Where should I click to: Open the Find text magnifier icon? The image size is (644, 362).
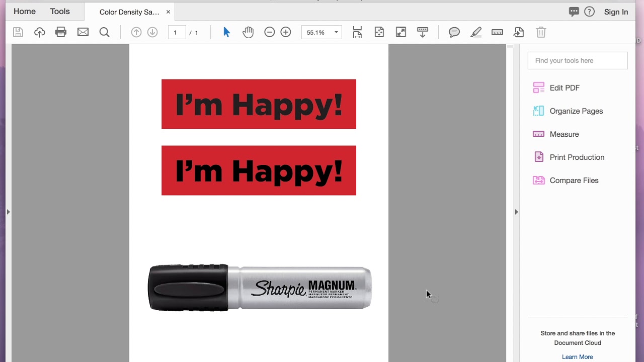[x=105, y=32]
